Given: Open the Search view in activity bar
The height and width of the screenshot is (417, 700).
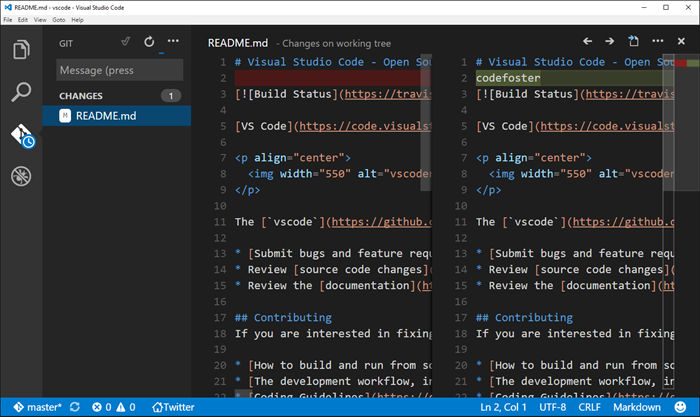Looking at the screenshot, I should point(21,92).
